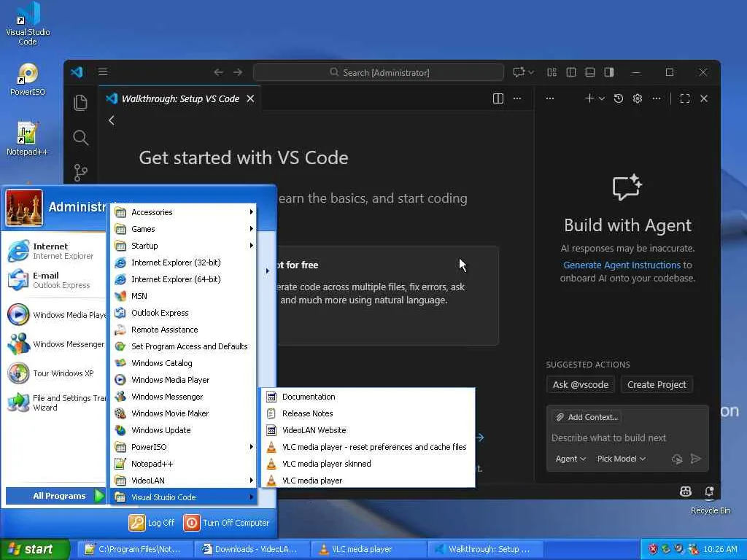The width and height of the screenshot is (747, 560).
Task: Maximize the chat panel
Action: pos(685,98)
